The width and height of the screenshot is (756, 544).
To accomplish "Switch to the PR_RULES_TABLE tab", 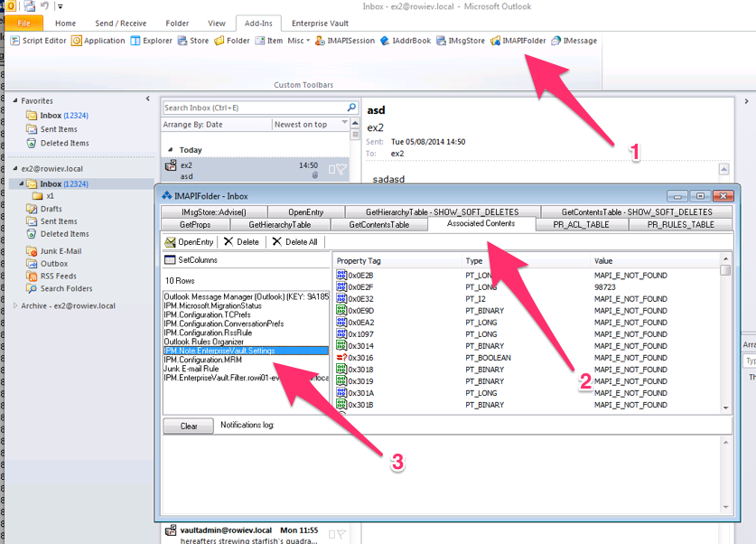I will [680, 225].
